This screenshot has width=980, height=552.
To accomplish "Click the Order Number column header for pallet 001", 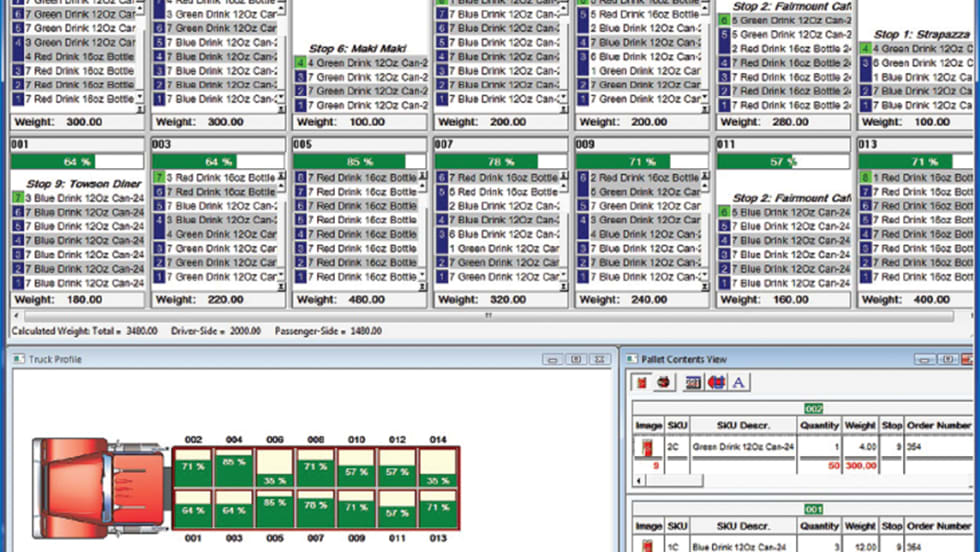I will click(939, 525).
